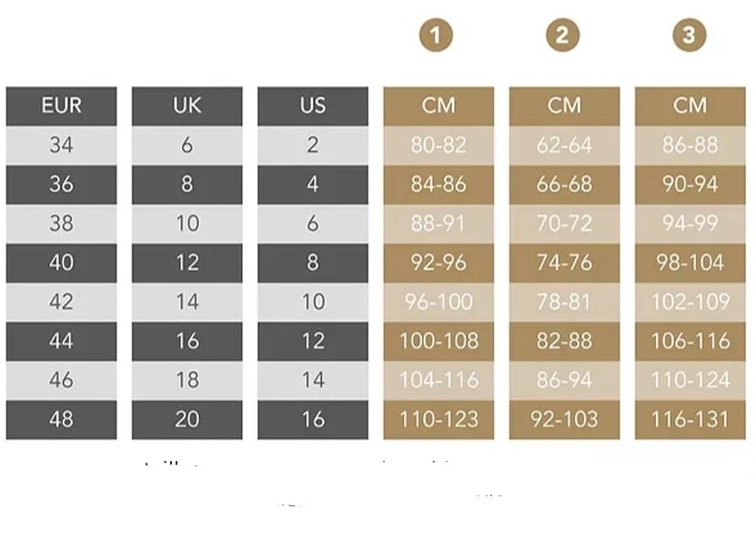Image resolution: width=756 pixels, height=549 pixels.
Task: Select EUR size 34 cell
Action: 62,145
